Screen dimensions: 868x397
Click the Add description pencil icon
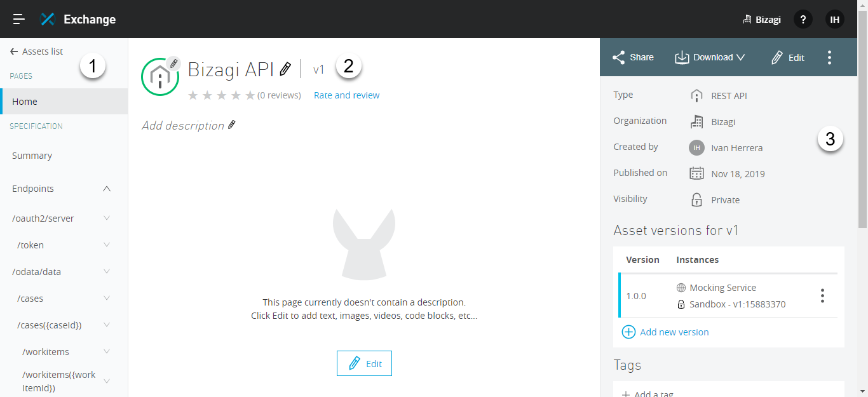232,125
